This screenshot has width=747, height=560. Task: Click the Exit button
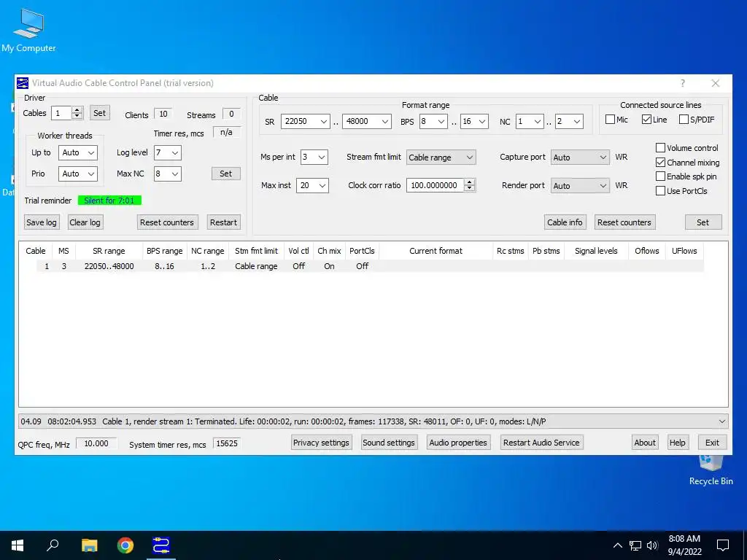click(712, 443)
